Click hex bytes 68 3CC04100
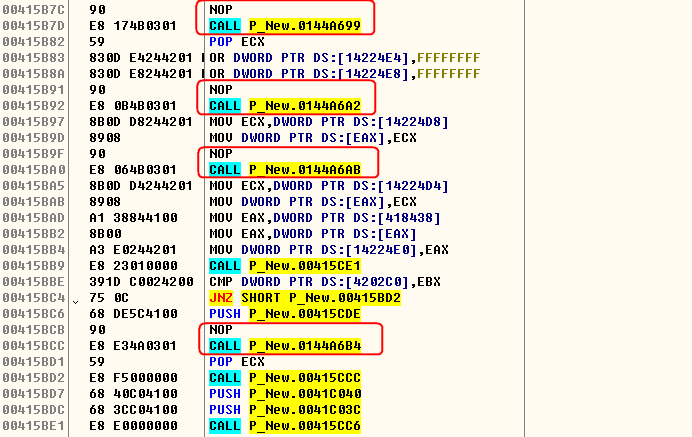Image resolution: width=692 pixels, height=437 pixels. [133, 410]
